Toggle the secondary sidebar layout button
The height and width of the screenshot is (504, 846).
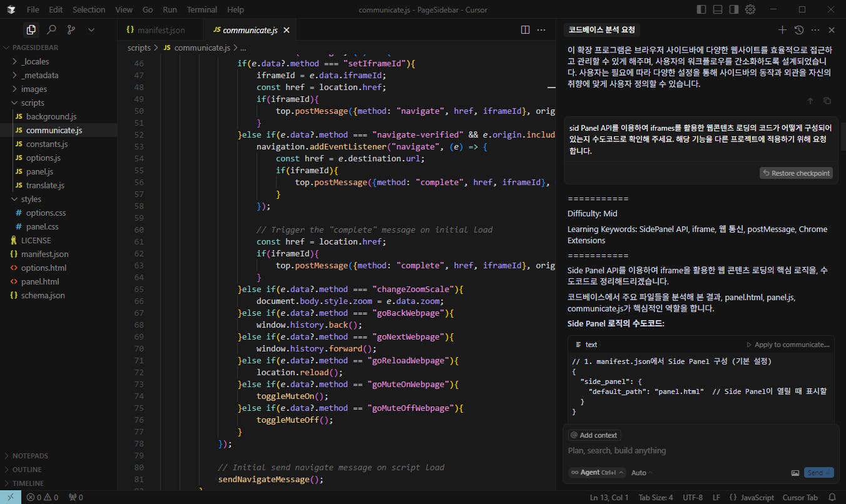point(734,9)
